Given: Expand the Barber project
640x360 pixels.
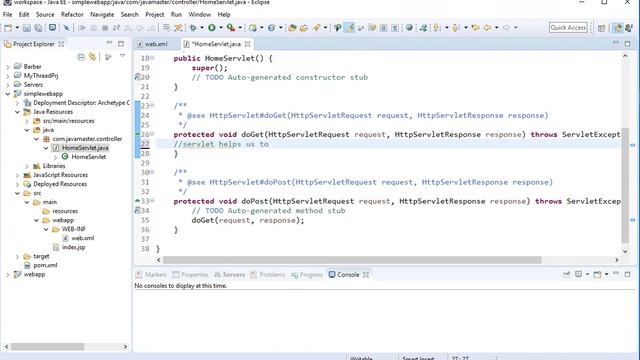Looking at the screenshot, I should pyautogui.click(x=8, y=67).
